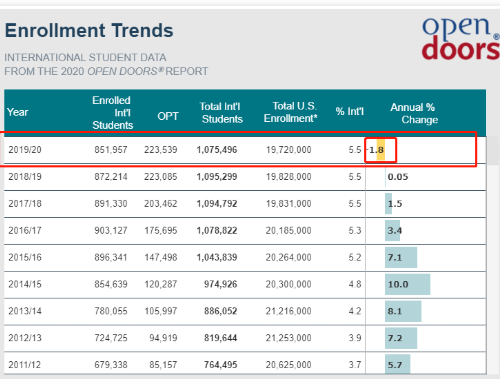Select the Total Int'l Students header
Viewport: 500px width, 379px height.
(221, 113)
